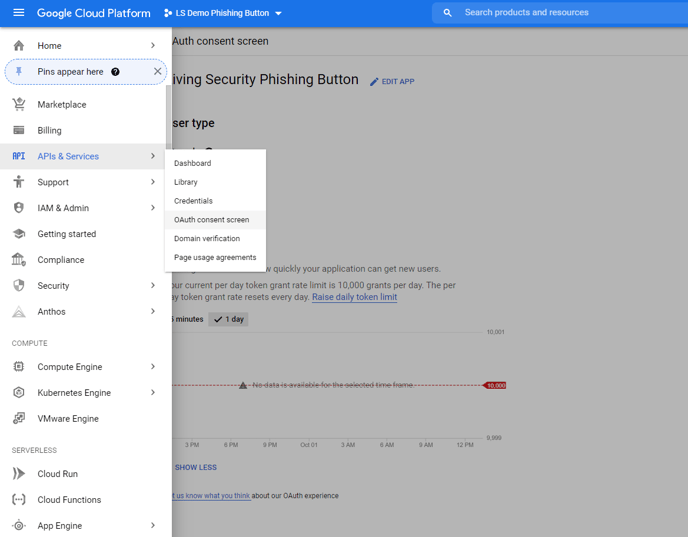Click the VMware Engine icon
Screen dimensions: 688x537
[x=19, y=418]
